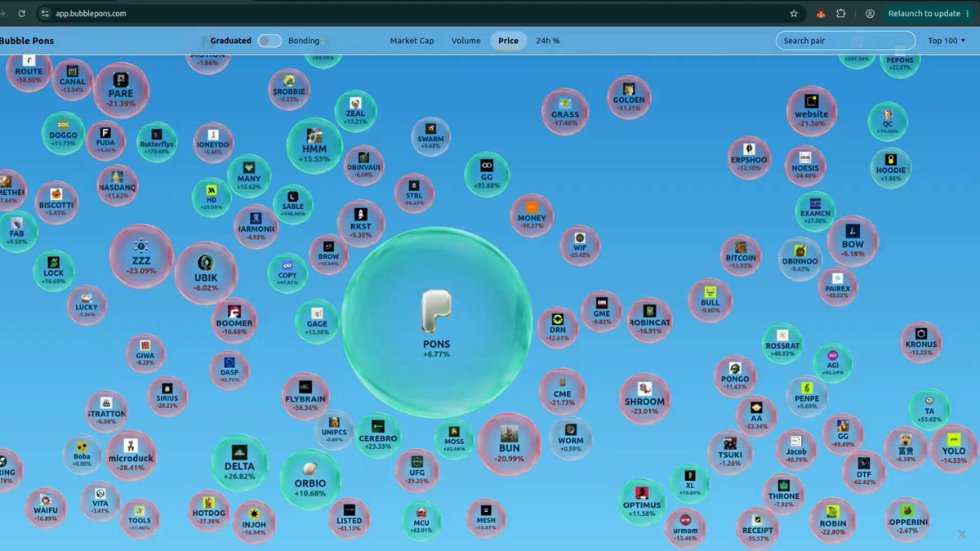This screenshot has width=980, height=551.
Task: Expand the Top 100 dropdown
Action: [x=947, y=41]
